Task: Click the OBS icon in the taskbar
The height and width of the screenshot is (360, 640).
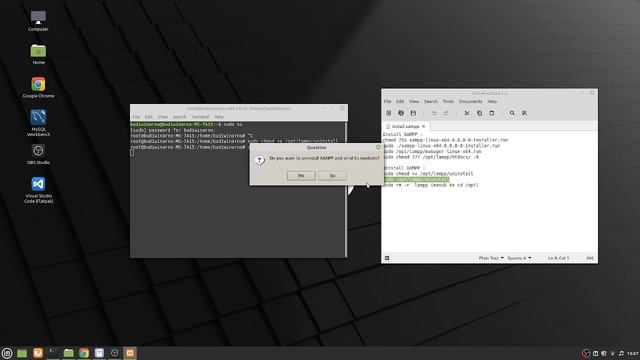Action: click(x=115, y=353)
